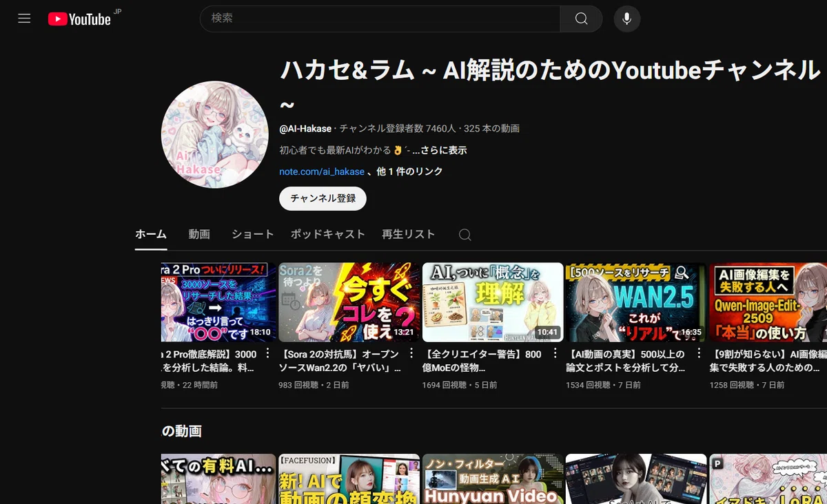Search within channel magnifier icon

pyautogui.click(x=465, y=235)
